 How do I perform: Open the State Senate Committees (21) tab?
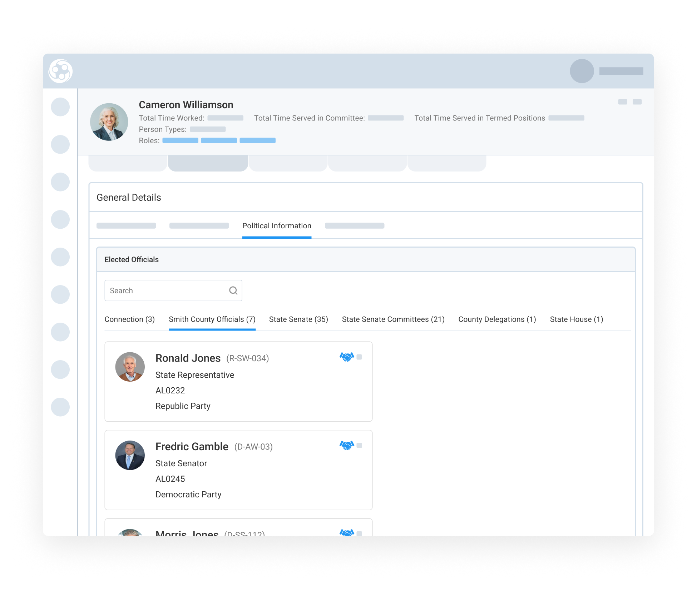coord(393,319)
